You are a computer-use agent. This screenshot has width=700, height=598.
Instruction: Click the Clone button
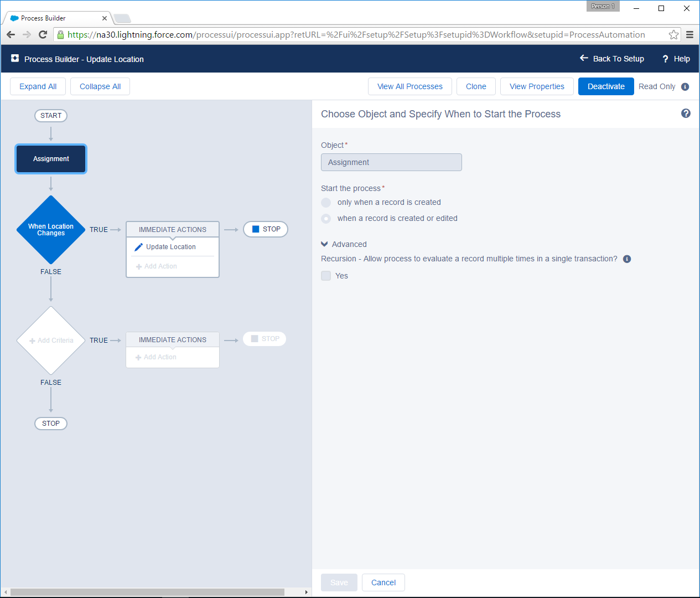[476, 86]
